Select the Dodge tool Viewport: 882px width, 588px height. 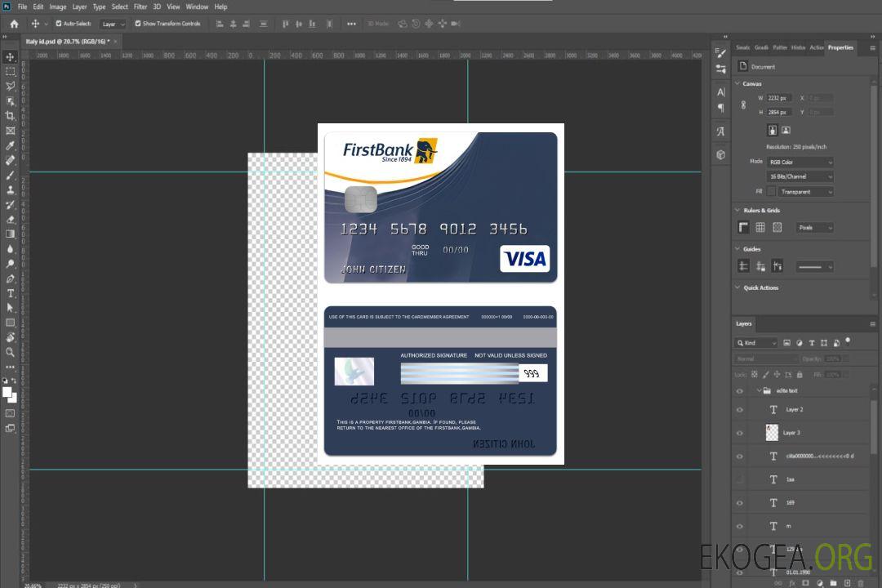[10, 263]
